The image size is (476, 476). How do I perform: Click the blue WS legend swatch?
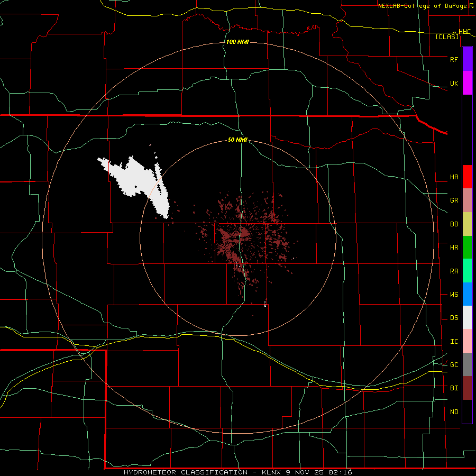467,294
